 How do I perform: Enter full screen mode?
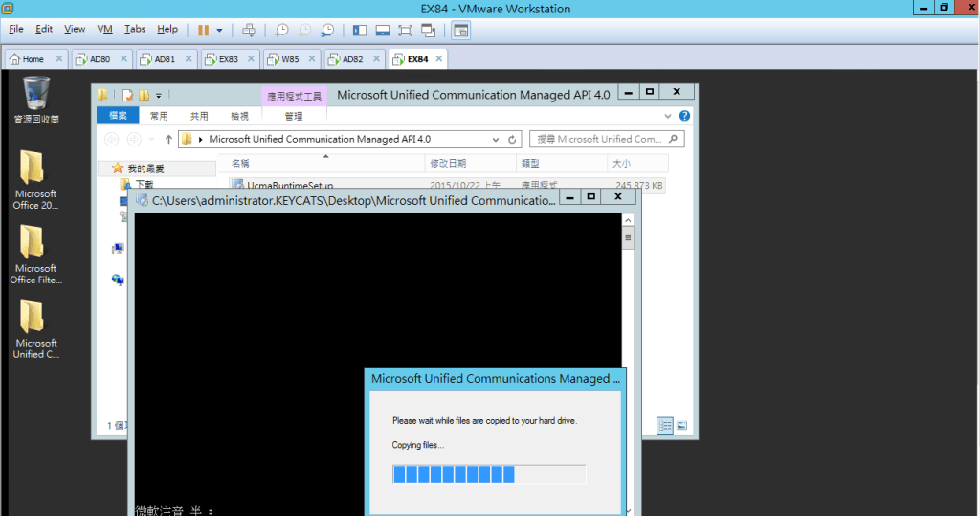(x=406, y=30)
